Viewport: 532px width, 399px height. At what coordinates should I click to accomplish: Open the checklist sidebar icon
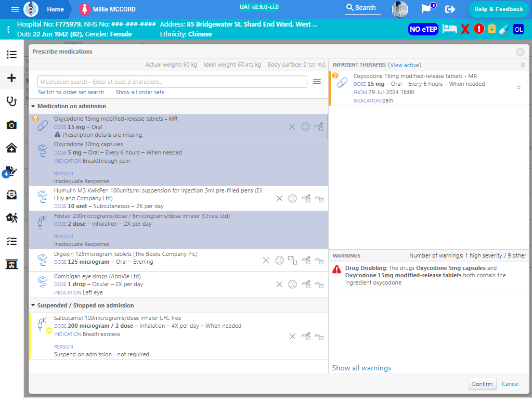pos(11,241)
